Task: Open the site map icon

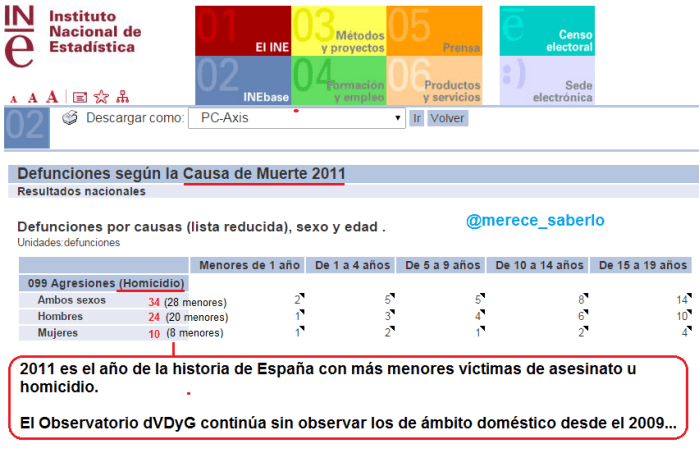Action: (122, 97)
